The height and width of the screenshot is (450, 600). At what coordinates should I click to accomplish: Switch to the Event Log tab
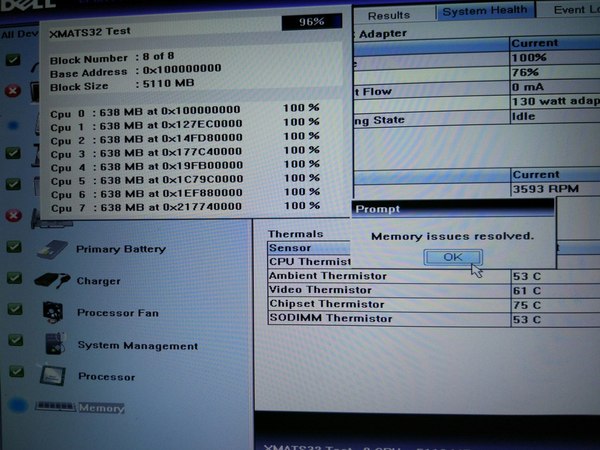[572, 9]
